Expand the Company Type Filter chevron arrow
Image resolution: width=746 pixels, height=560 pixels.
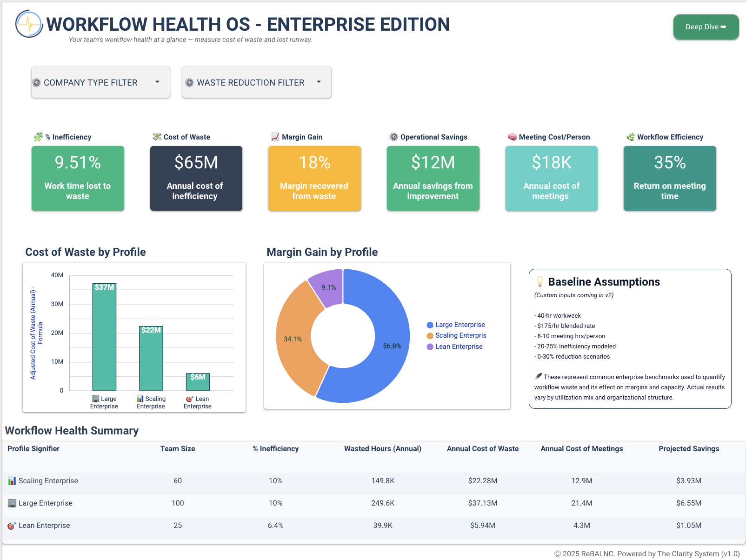tap(158, 82)
